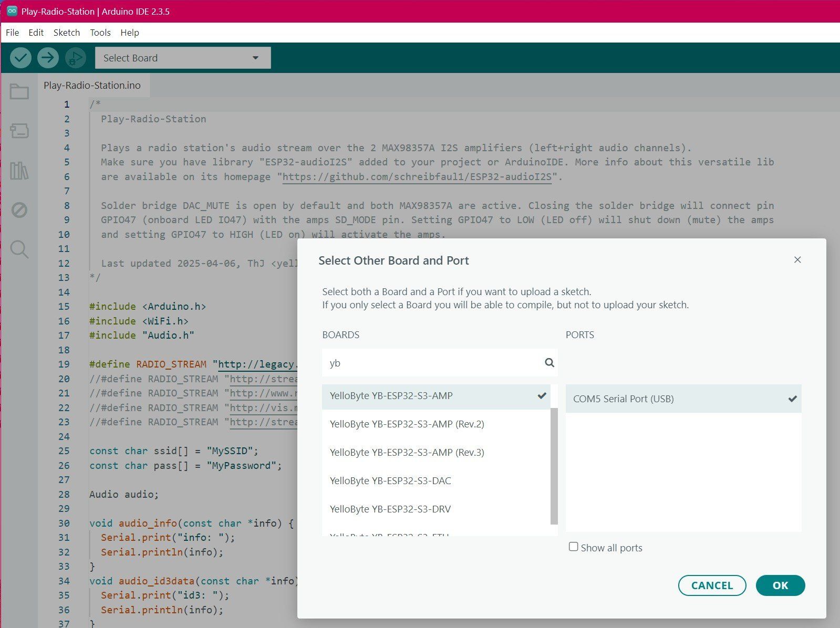Click the magnifier icon in board search

point(549,362)
